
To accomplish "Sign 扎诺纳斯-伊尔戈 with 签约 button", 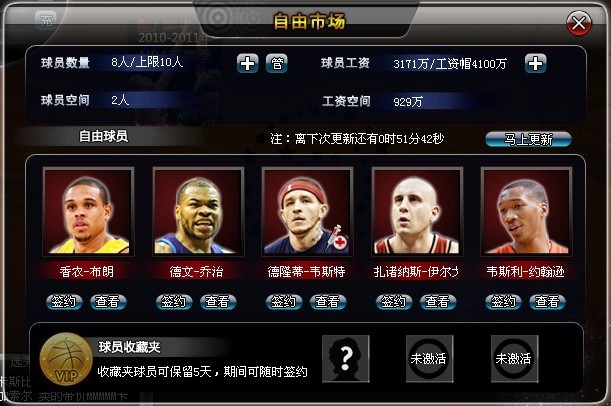I will tap(394, 302).
